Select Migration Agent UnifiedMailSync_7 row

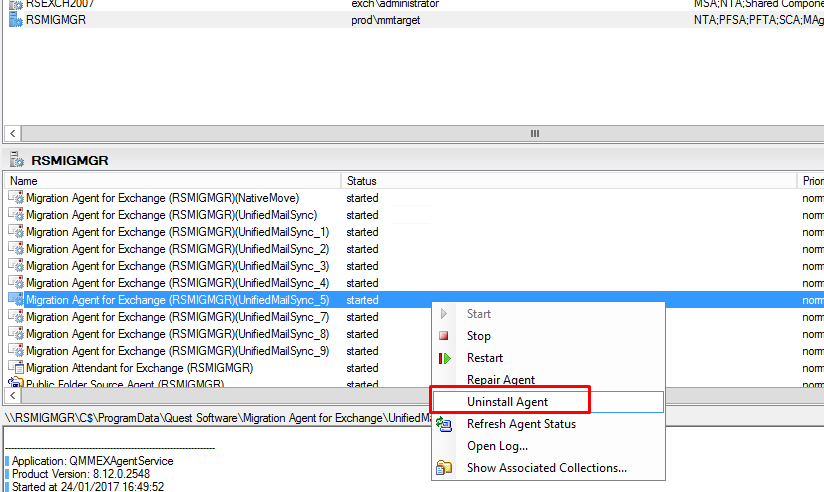177,317
